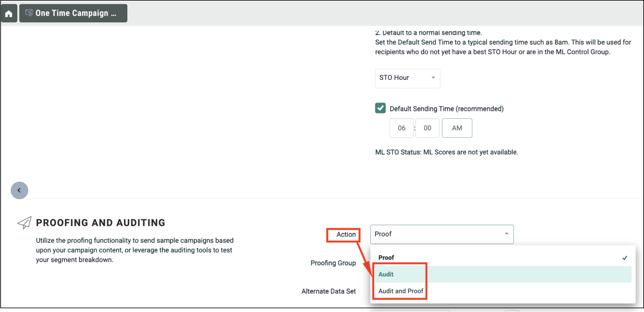Click the paper plane Proofing icon

[x=25, y=223]
